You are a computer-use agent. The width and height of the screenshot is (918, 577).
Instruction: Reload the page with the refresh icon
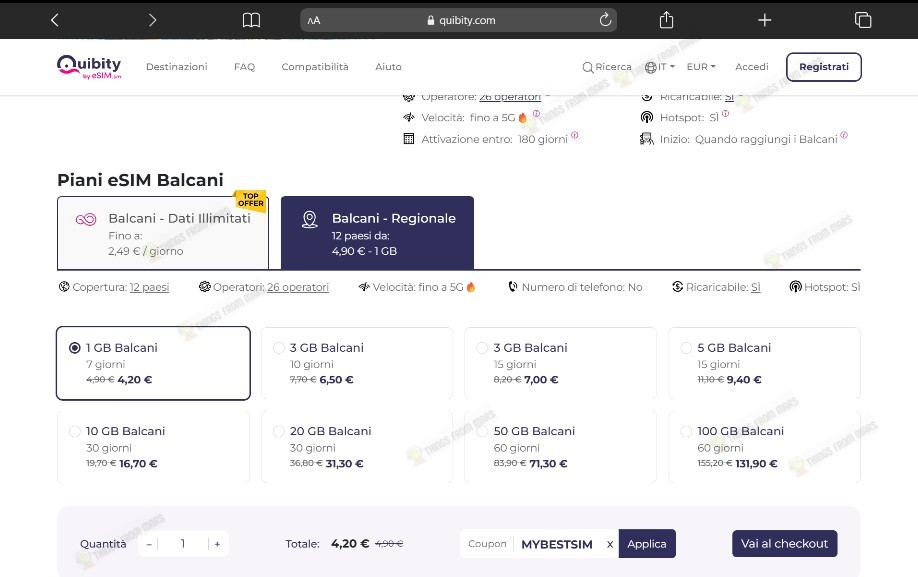(605, 20)
